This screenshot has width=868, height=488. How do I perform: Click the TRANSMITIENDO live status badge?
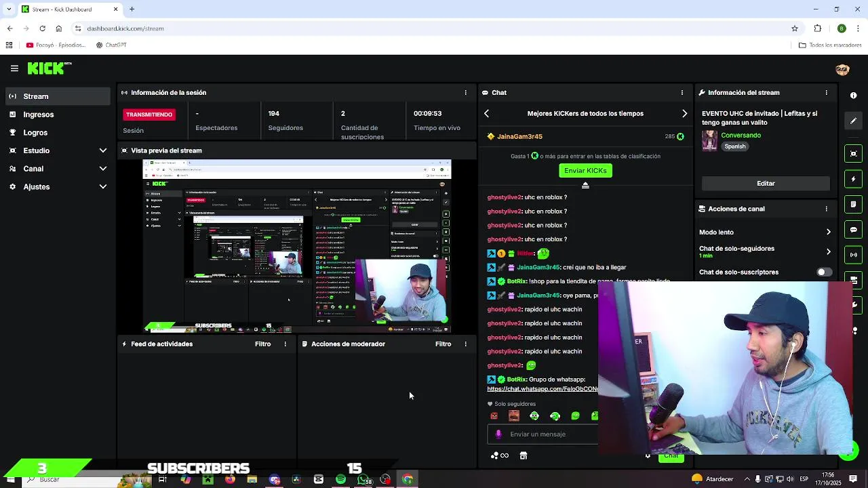149,115
